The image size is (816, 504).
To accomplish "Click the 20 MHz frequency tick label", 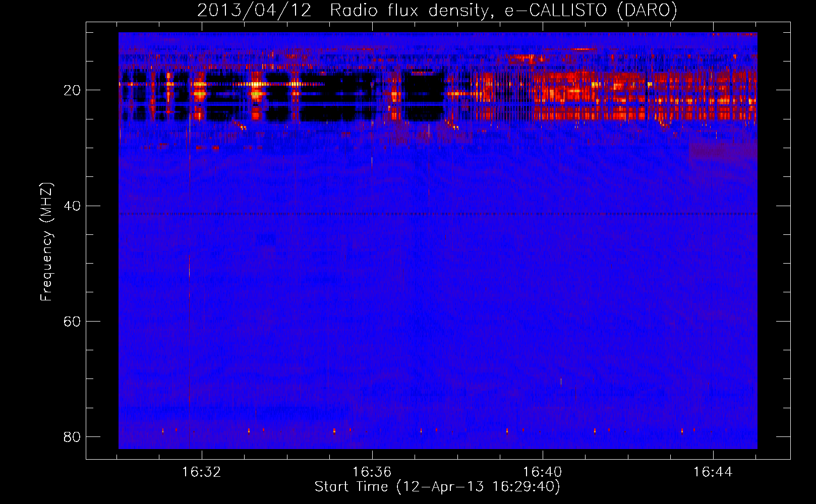I will click(x=72, y=91).
